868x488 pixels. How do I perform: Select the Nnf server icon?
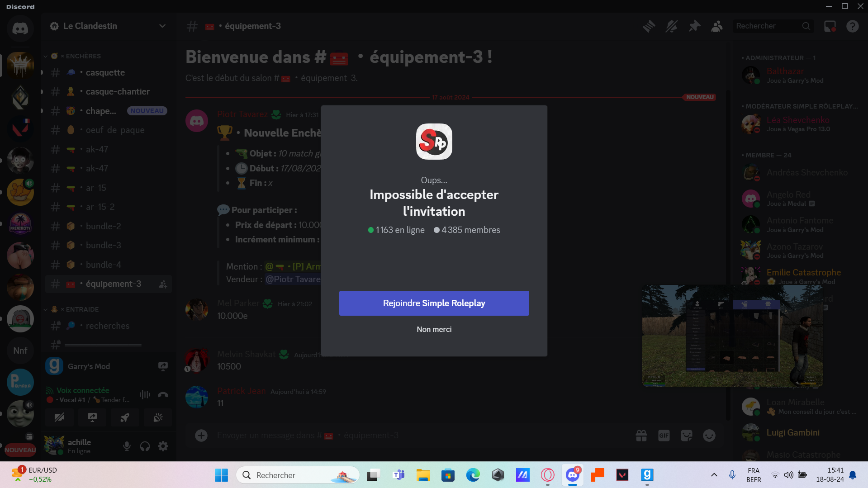[x=20, y=351]
